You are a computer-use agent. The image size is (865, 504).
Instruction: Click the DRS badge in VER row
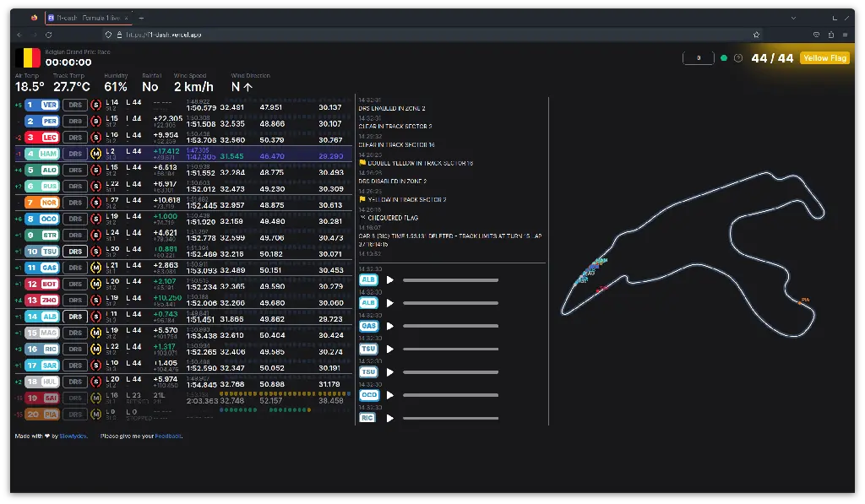75,105
